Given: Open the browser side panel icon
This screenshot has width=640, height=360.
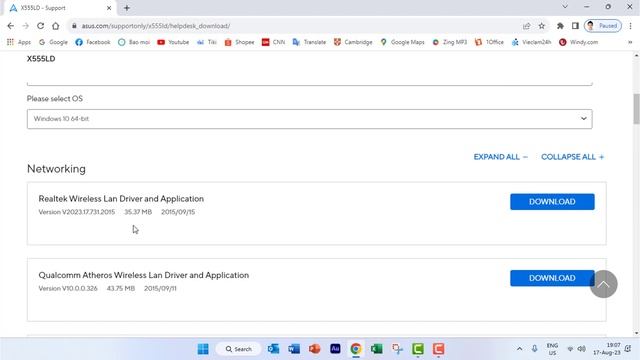Looking at the screenshot, I should coord(575,26).
